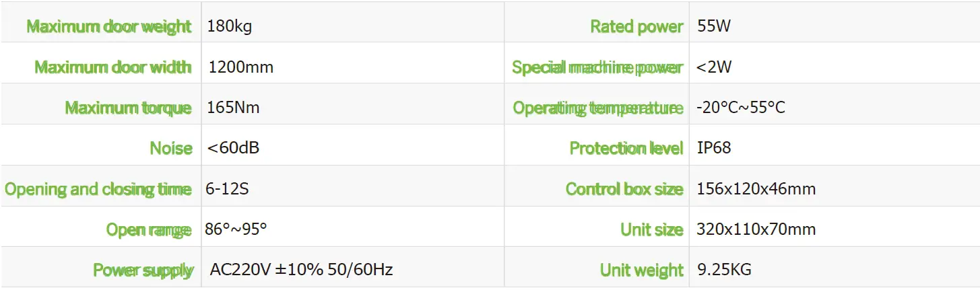
Task: Click the Opening and closing time label
Action: point(98,189)
